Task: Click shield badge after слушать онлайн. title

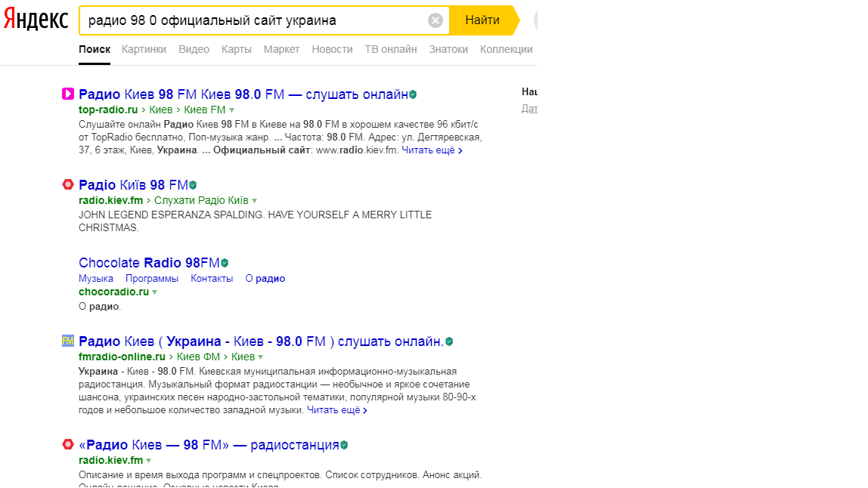Action: [x=449, y=342]
